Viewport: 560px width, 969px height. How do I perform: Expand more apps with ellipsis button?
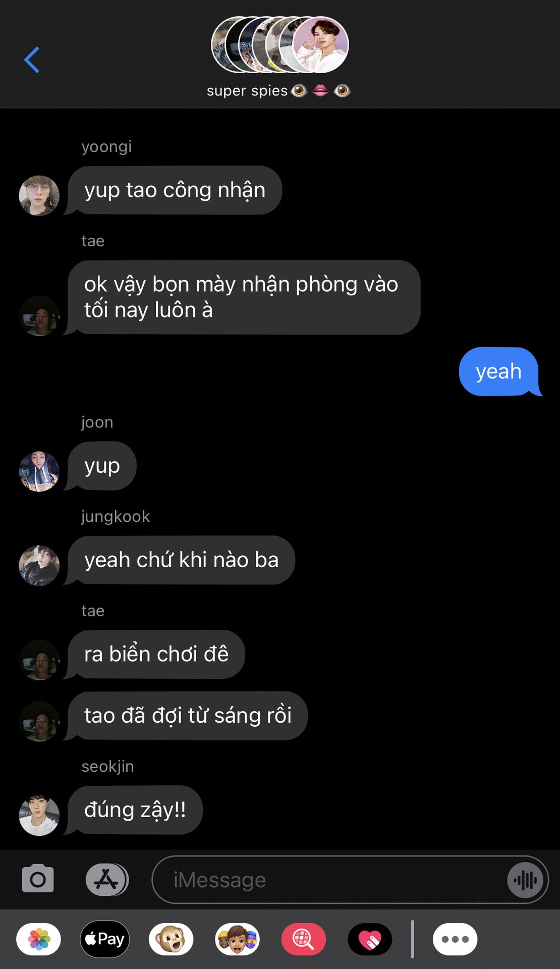click(455, 939)
